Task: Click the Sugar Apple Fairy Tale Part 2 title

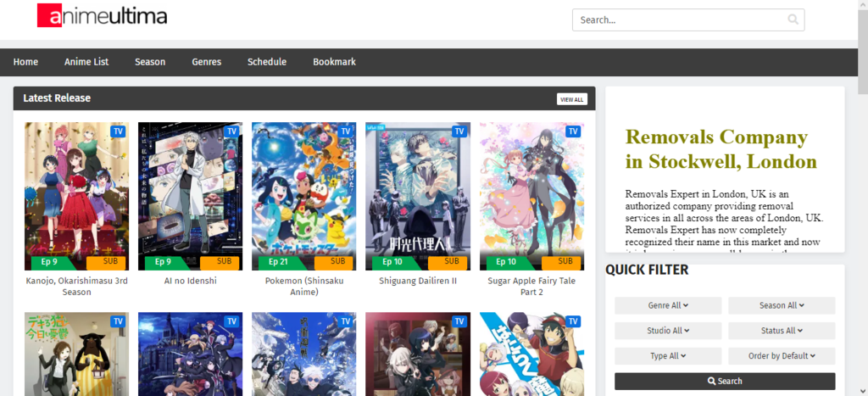Action: [531, 287]
